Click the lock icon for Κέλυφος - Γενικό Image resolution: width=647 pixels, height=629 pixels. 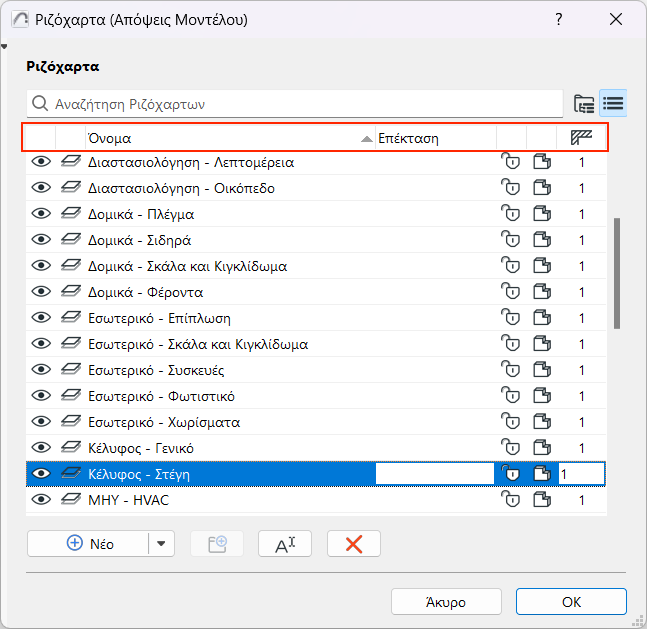click(x=510, y=448)
